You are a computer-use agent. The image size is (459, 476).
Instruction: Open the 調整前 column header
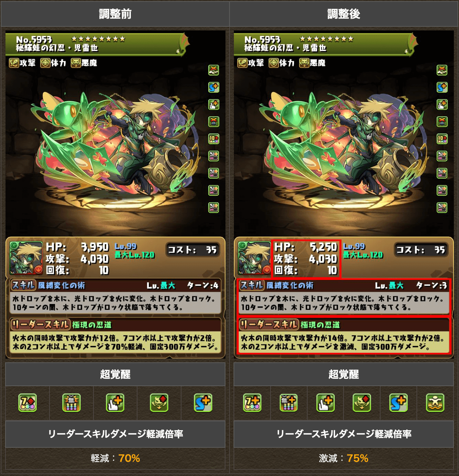point(115,14)
